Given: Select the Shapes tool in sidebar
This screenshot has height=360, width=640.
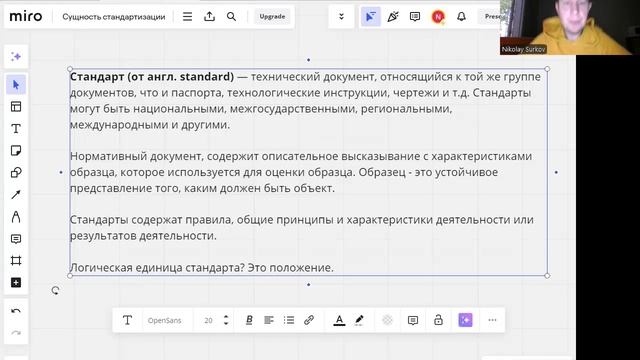Looking at the screenshot, I should [16, 173].
